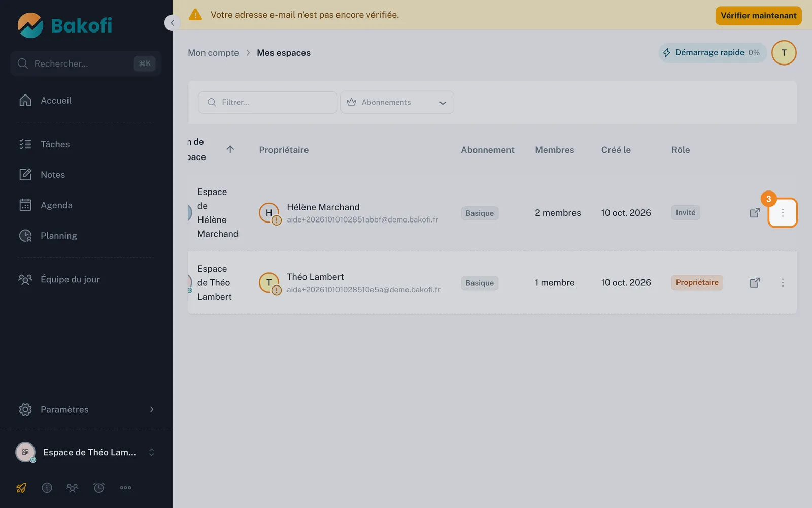The width and height of the screenshot is (812, 508).
Task: Click the "1 membre" cell
Action: click(555, 282)
